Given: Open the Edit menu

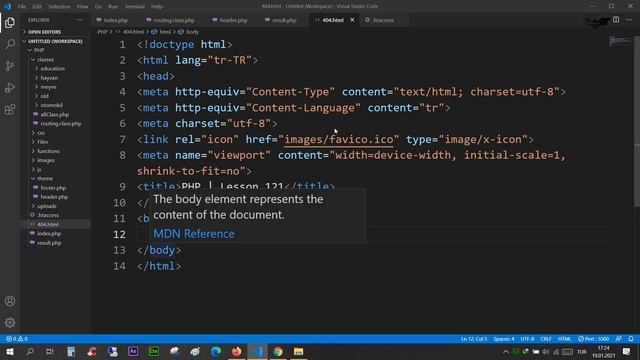Looking at the screenshot, I should [x=37, y=7].
